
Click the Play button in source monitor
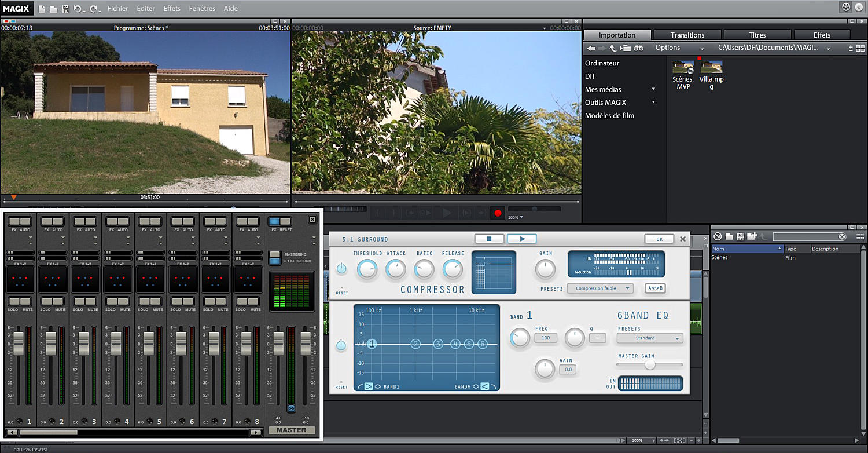[447, 213]
